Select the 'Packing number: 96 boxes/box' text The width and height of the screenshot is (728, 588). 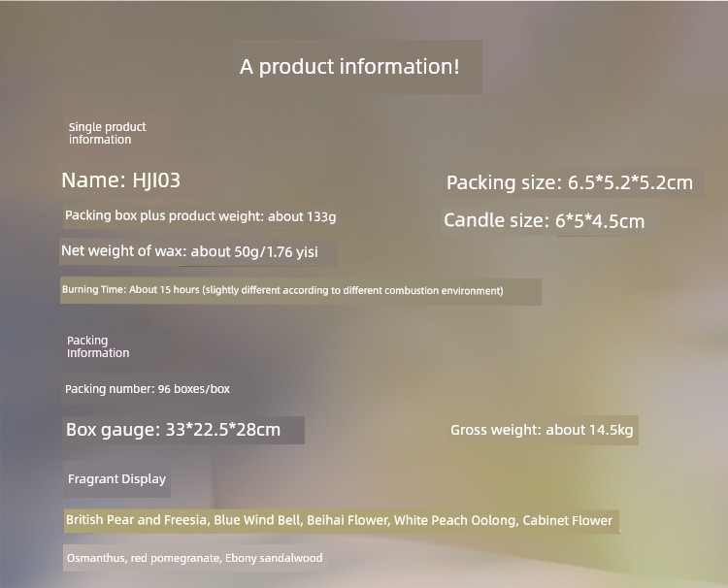[x=148, y=389]
